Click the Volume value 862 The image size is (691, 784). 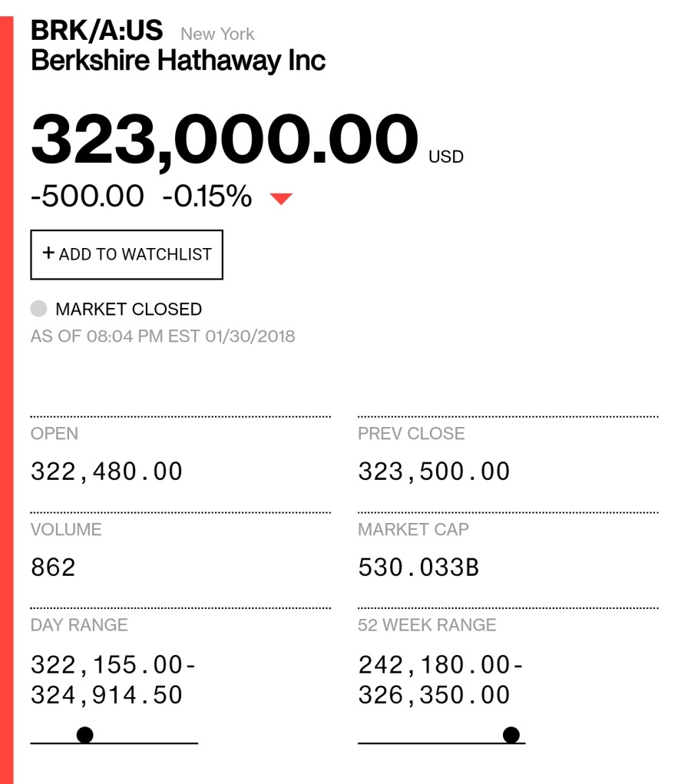tap(53, 567)
